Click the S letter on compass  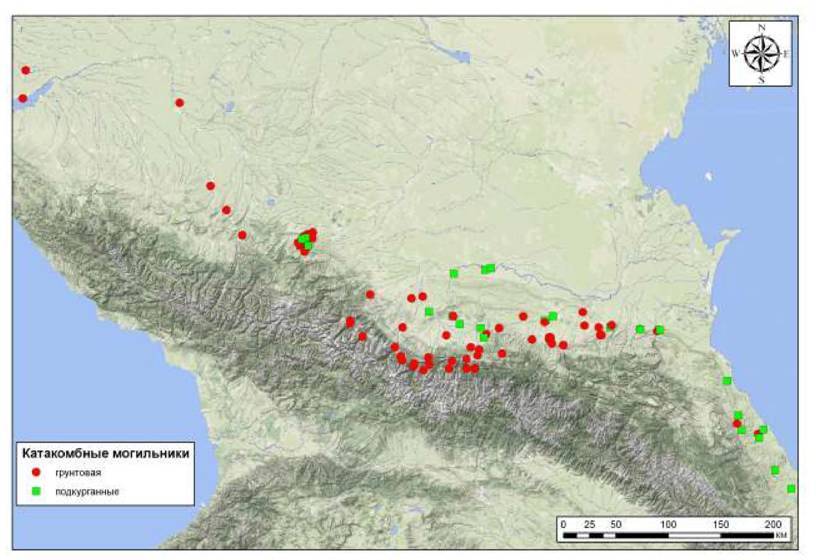[761, 79]
